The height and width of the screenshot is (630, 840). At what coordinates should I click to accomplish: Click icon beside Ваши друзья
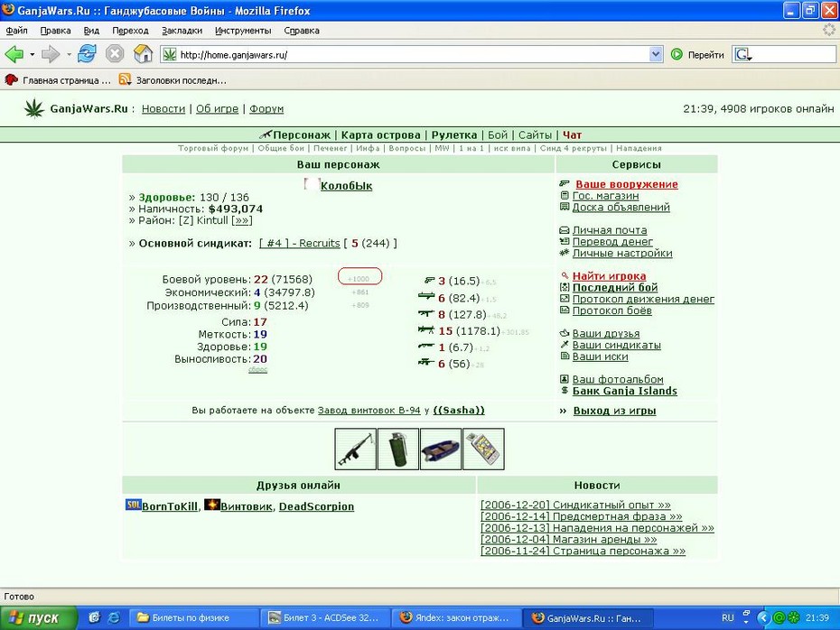(565, 333)
